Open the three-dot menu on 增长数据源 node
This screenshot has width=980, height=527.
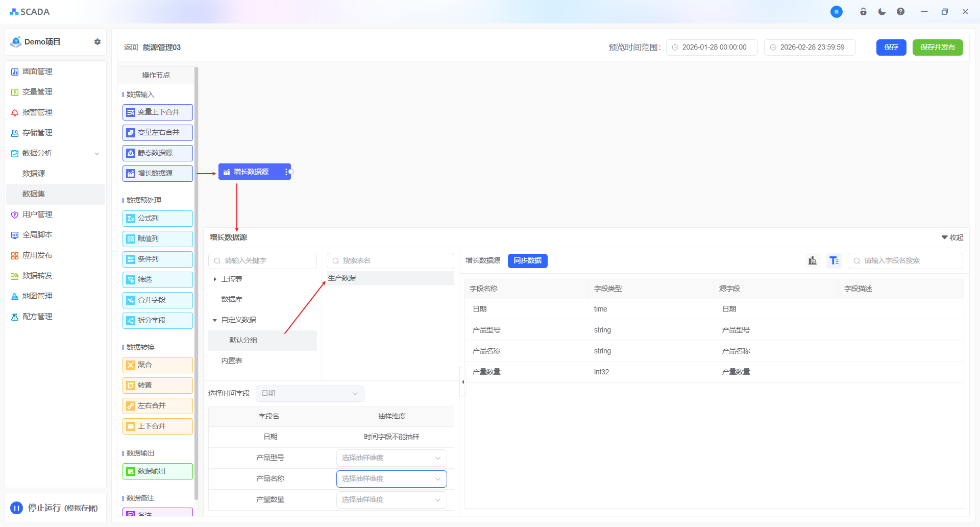coord(286,172)
